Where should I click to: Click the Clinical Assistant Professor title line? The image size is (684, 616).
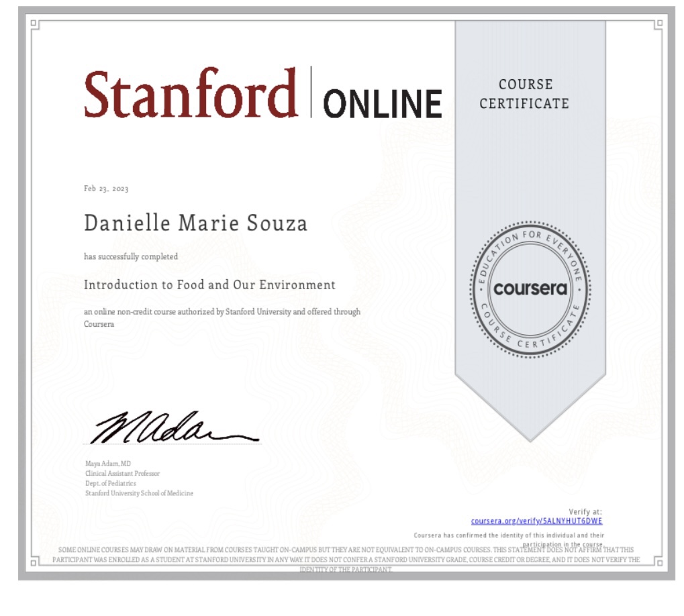click(122, 474)
